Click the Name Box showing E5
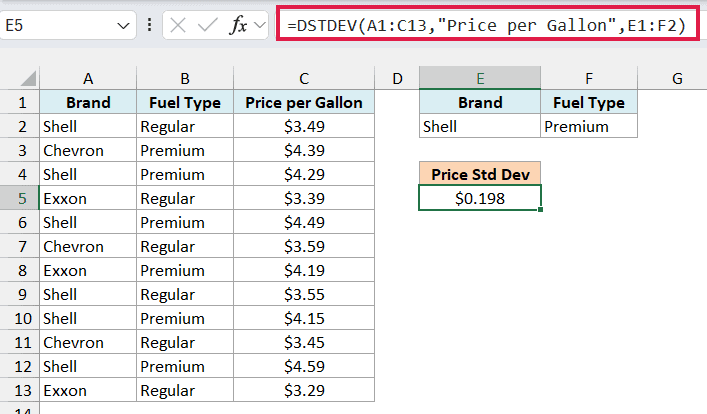The height and width of the screenshot is (414, 707). (68, 25)
